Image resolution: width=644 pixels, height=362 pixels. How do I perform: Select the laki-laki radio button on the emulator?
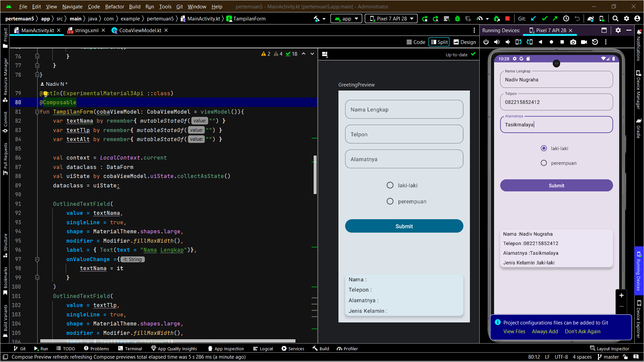[x=544, y=148]
